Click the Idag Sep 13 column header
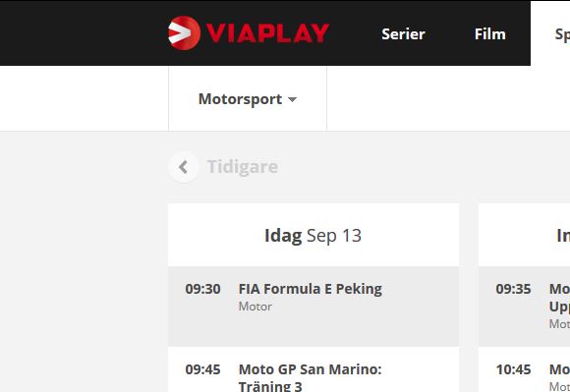Viewport: 570px width, 392px height. (313, 236)
